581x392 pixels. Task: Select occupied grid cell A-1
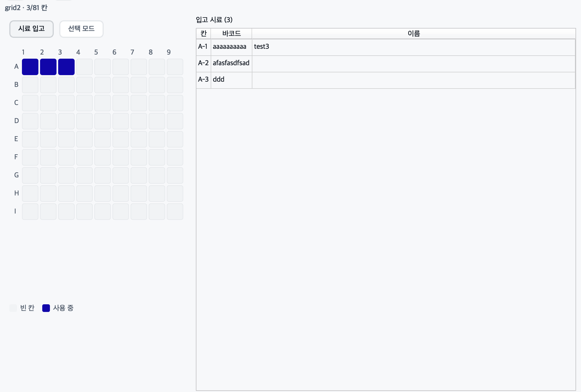click(30, 67)
